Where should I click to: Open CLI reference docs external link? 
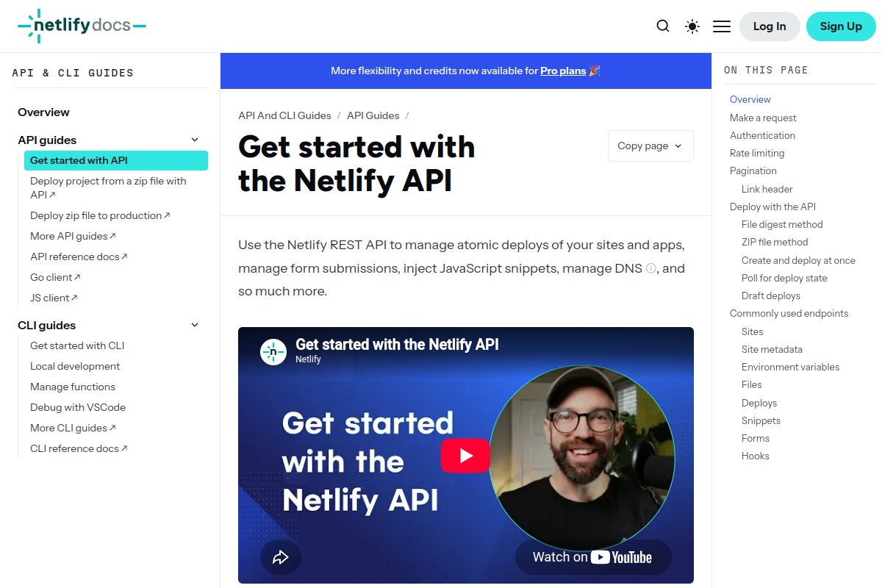(79, 448)
